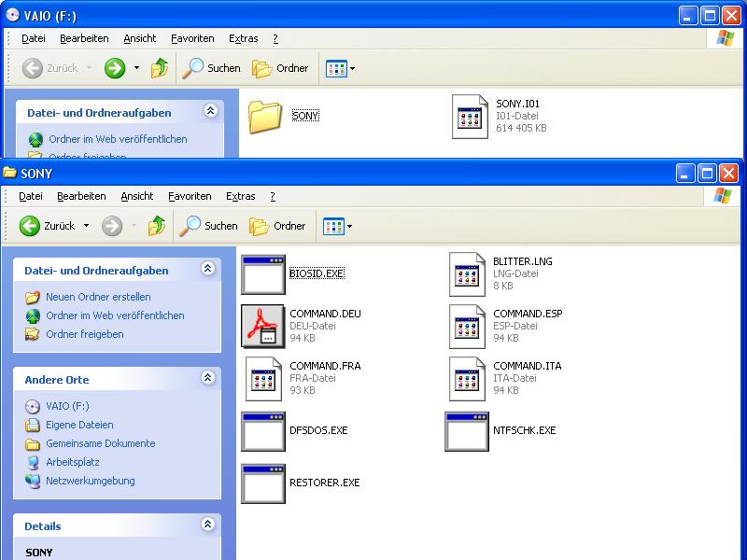Viewport: 747px width, 560px height.
Task: Select the COMMAND.DEU Acrobat icon
Action: [263, 326]
